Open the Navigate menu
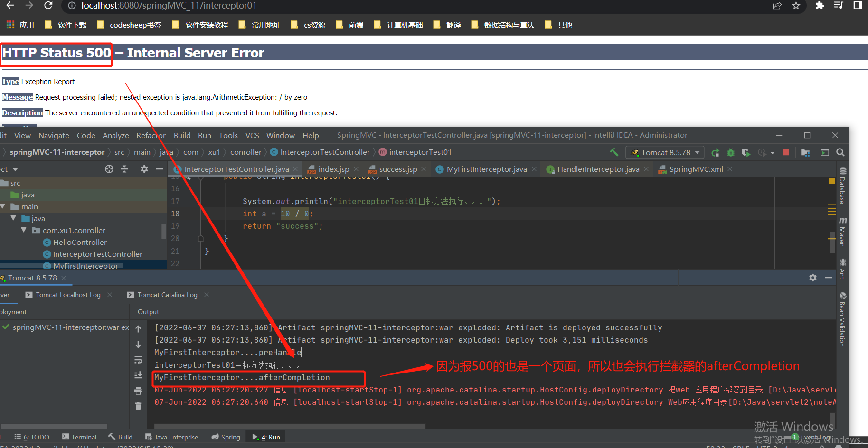The height and width of the screenshot is (448, 868). click(54, 135)
